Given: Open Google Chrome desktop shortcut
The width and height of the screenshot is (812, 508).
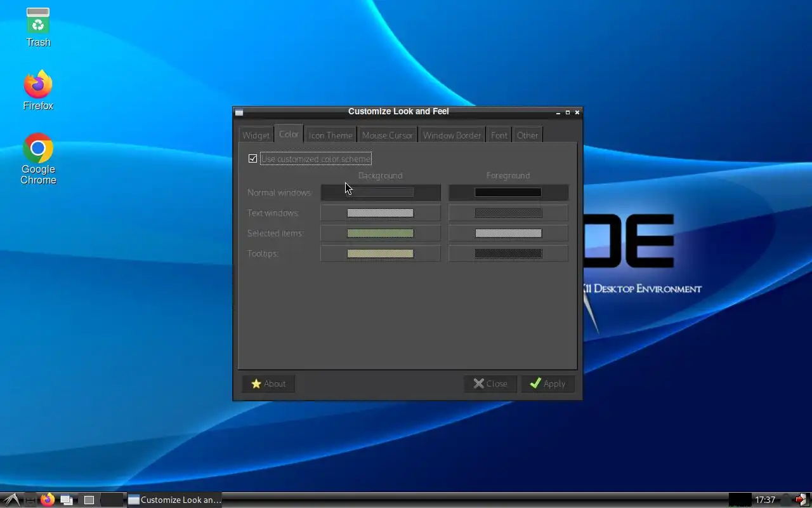Looking at the screenshot, I should 38,159.
